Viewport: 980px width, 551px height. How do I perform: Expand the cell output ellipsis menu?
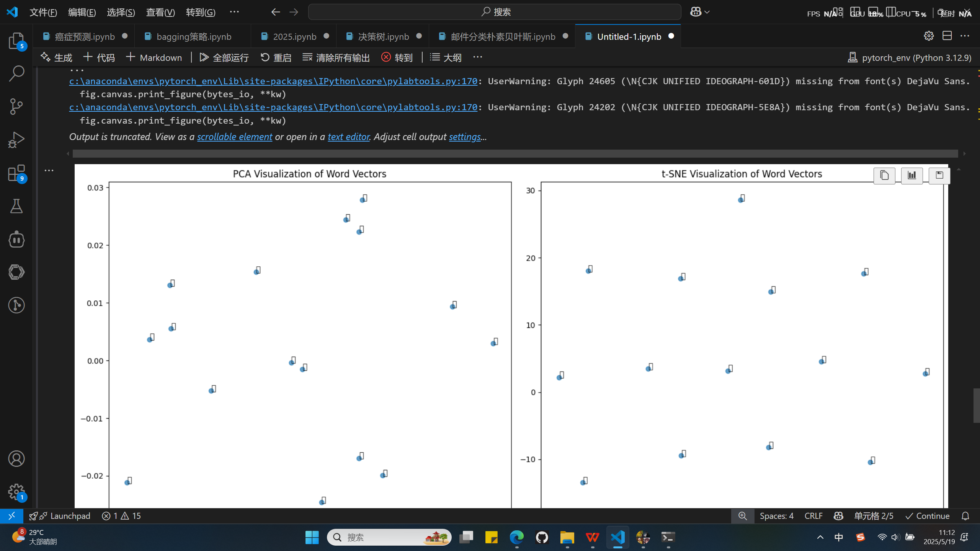[49, 171]
